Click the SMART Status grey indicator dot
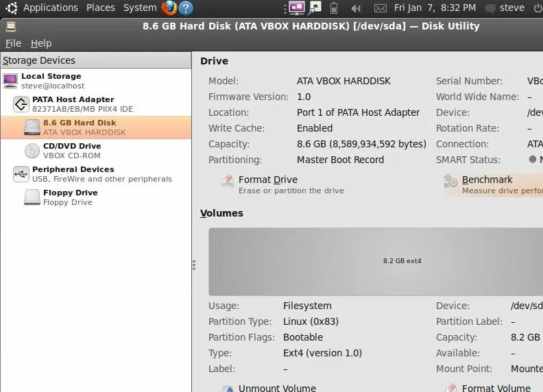543x392 pixels. coord(533,159)
